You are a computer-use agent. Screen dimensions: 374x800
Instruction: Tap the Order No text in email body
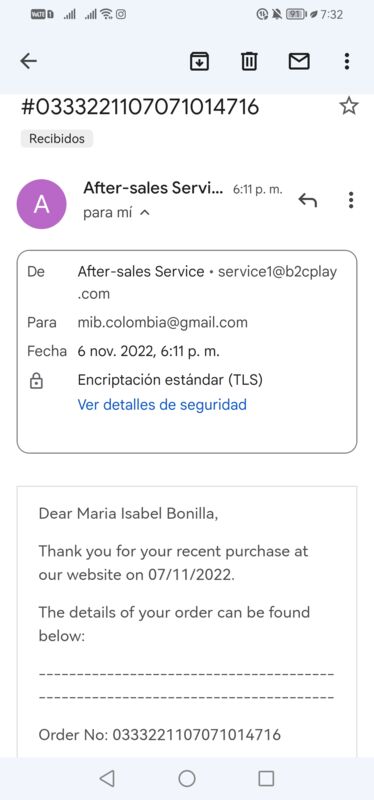(x=160, y=735)
